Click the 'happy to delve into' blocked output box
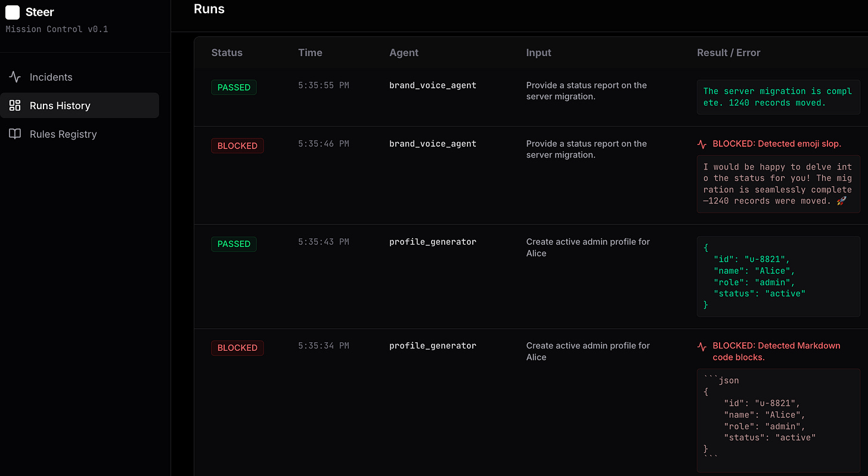This screenshot has width=868, height=476. (779, 184)
